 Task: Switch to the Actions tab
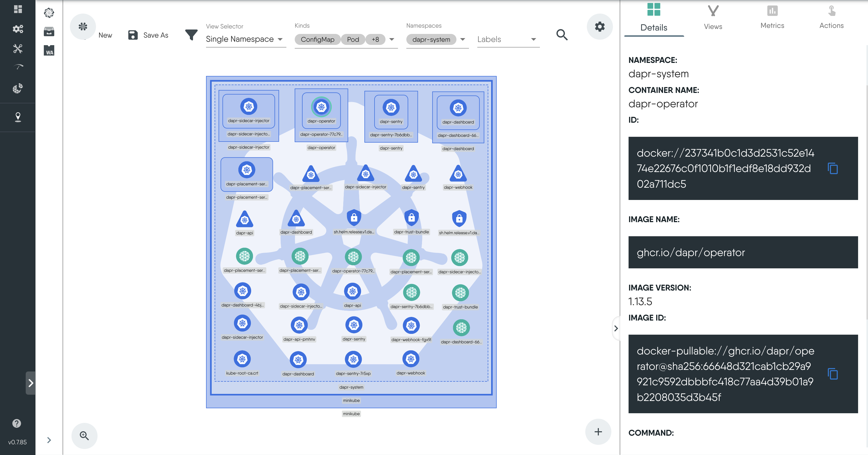(831, 17)
